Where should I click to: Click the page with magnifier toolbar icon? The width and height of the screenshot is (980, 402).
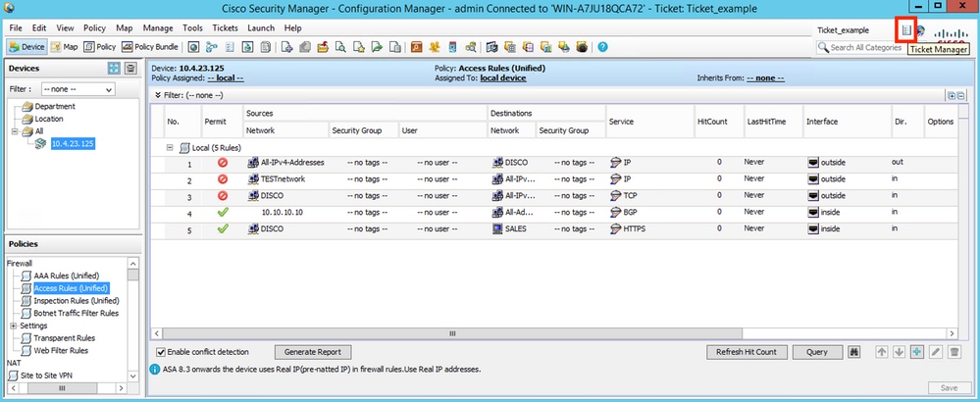pyautogui.click(x=340, y=47)
